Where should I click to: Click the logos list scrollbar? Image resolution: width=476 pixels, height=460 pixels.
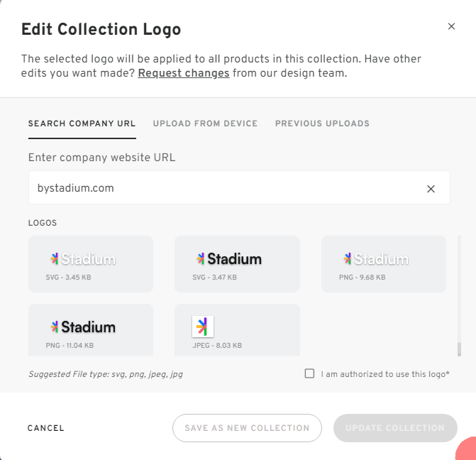pyautogui.click(x=459, y=349)
